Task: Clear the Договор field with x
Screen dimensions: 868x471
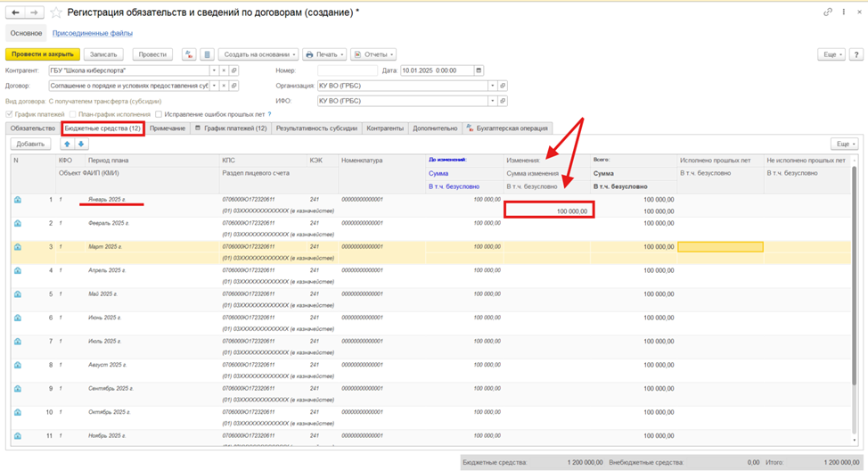Action: (224, 86)
